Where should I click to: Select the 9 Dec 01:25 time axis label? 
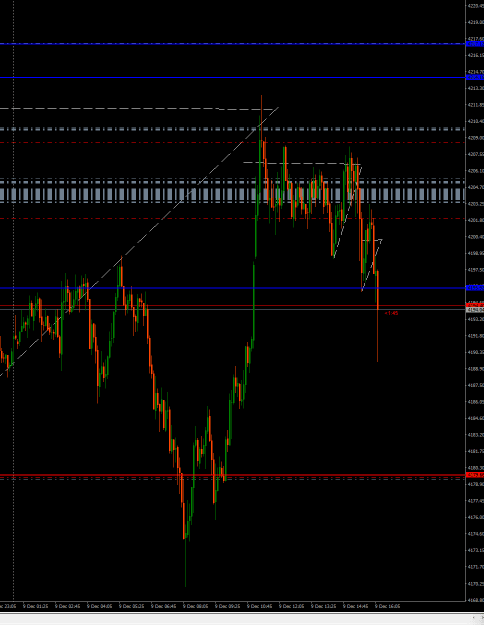click(x=35, y=606)
